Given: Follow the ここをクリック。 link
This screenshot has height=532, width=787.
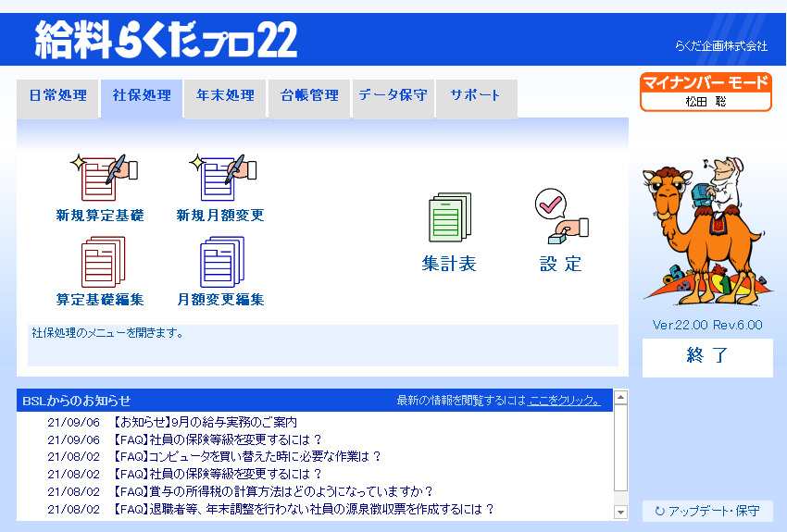Looking at the screenshot, I should pos(564,401).
